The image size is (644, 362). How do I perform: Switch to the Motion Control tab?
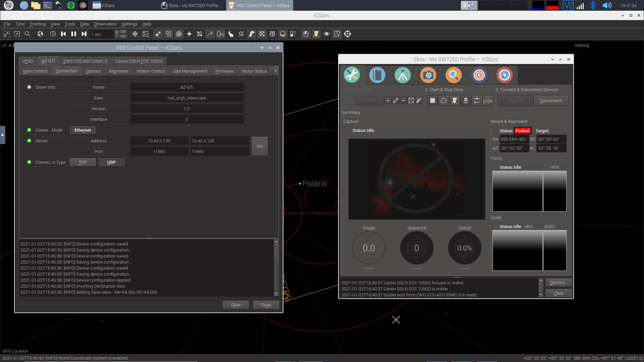tap(151, 71)
